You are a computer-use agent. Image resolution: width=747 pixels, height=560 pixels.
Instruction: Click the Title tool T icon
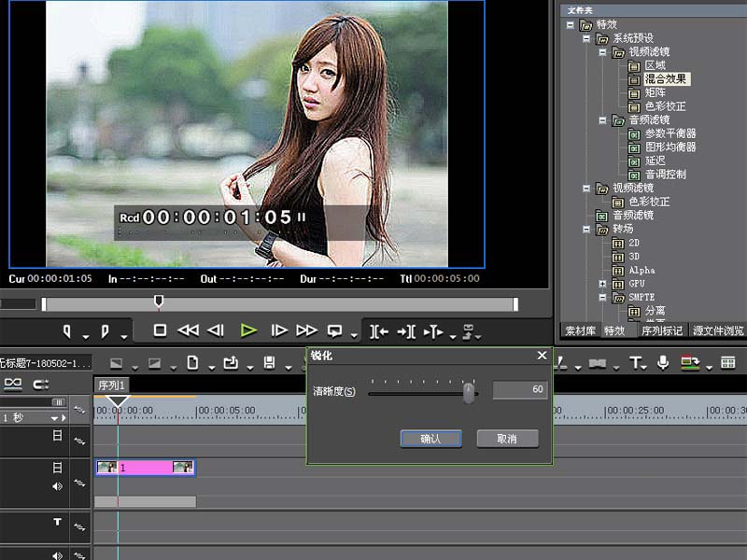click(x=635, y=363)
